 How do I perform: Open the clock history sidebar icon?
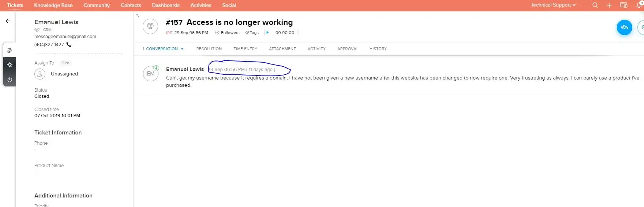(10, 80)
